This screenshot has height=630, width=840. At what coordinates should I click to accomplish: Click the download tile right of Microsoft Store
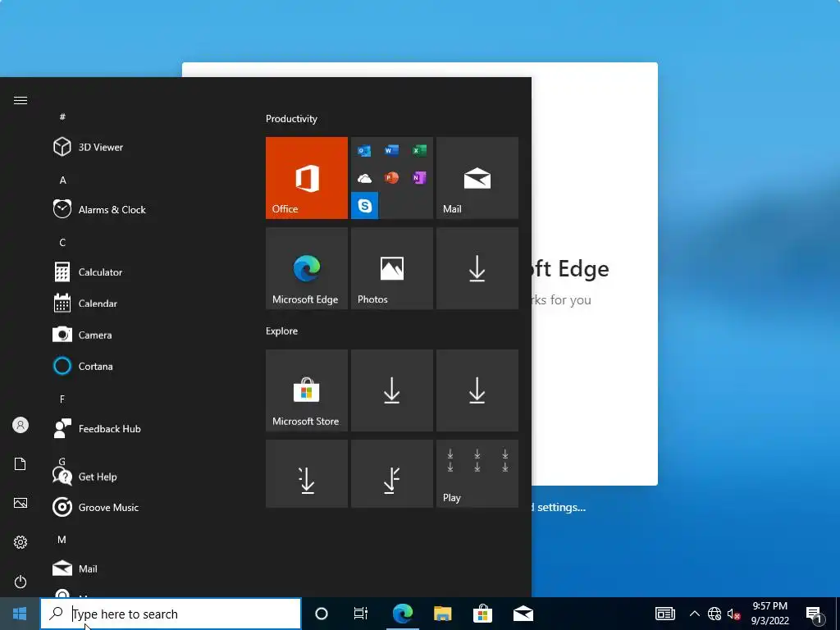tap(392, 390)
